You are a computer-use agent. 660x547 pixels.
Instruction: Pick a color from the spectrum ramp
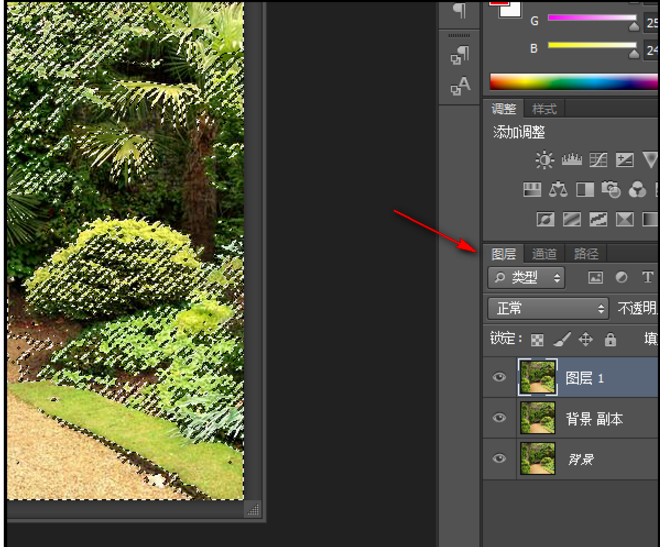point(574,82)
